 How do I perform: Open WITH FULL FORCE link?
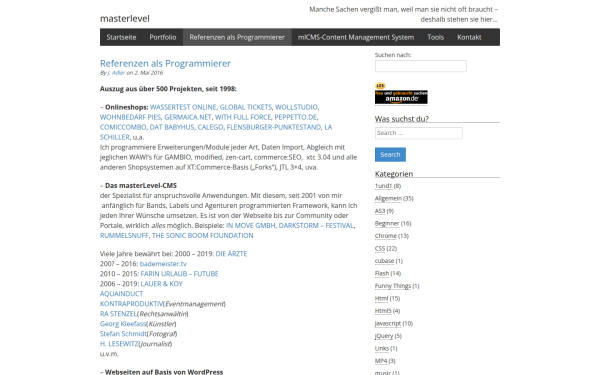tap(243, 117)
